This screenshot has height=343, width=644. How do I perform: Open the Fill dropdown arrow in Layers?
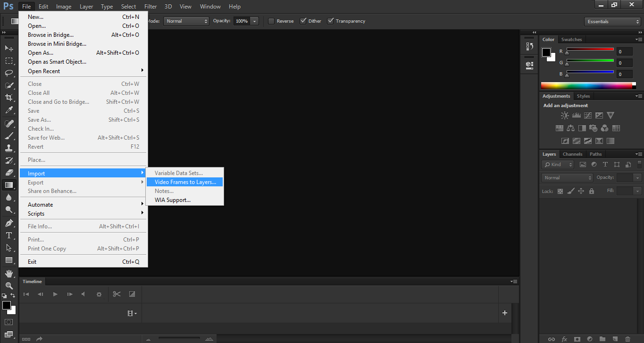[x=638, y=191]
